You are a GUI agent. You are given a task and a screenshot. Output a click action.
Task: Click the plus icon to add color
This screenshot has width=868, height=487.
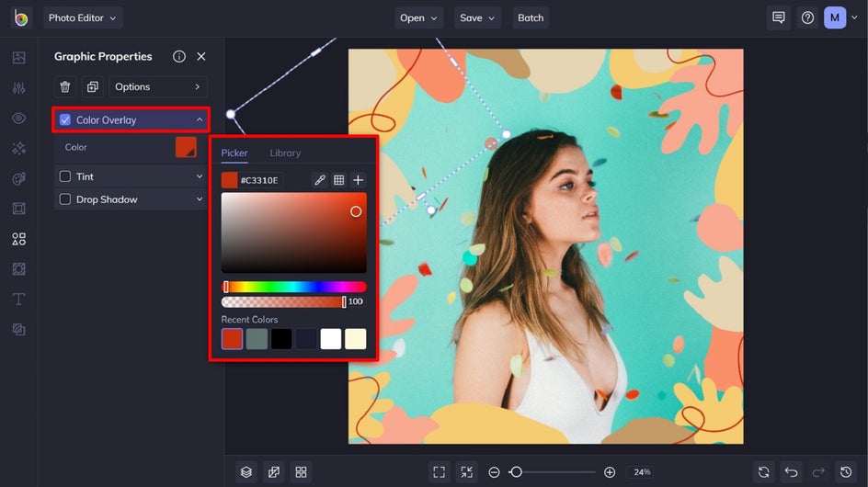pos(358,180)
